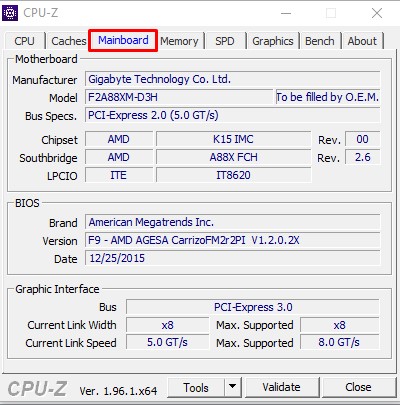Click Chipset Rev. value 00
The image size is (400, 405).
[363, 139]
